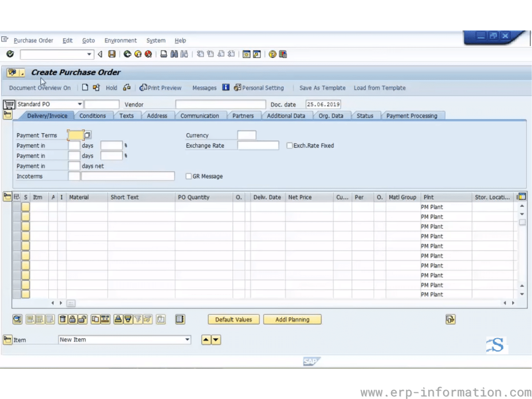Click Document Overview On
This screenshot has height=399, width=532.
click(40, 88)
